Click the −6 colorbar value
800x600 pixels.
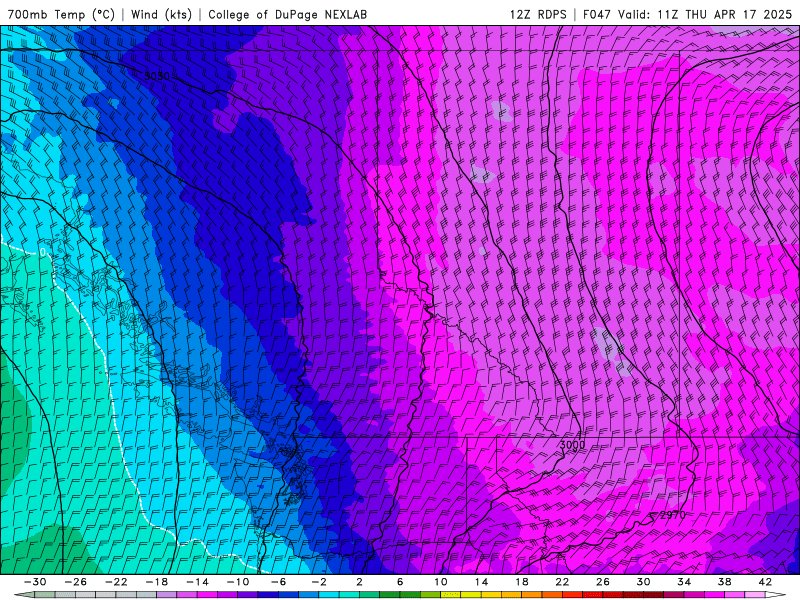[x=278, y=582]
